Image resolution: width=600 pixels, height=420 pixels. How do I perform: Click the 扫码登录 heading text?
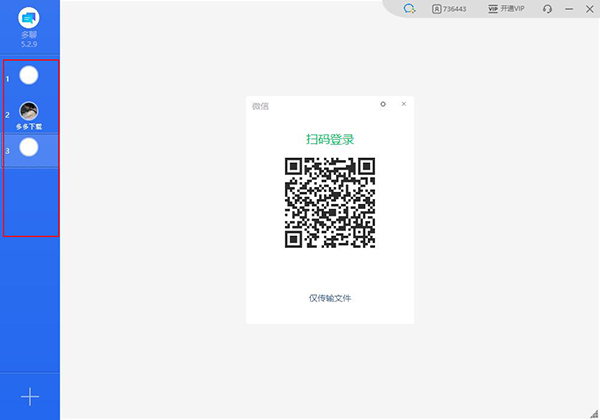point(330,139)
